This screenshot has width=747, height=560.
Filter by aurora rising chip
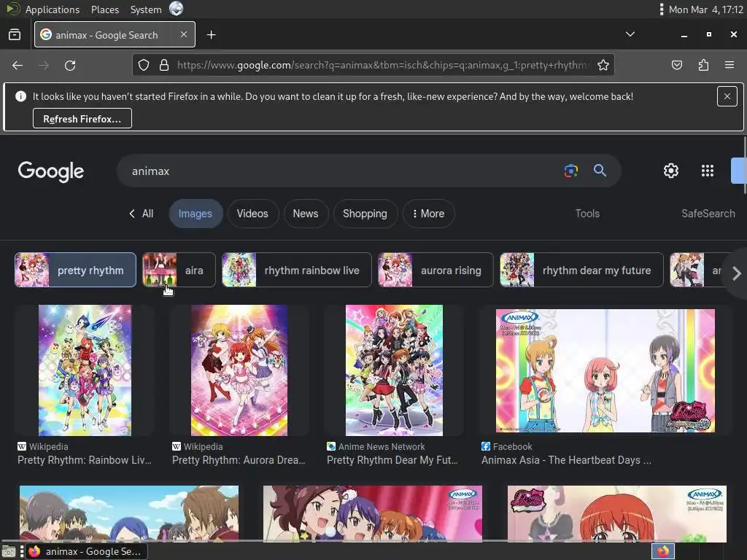(x=436, y=270)
